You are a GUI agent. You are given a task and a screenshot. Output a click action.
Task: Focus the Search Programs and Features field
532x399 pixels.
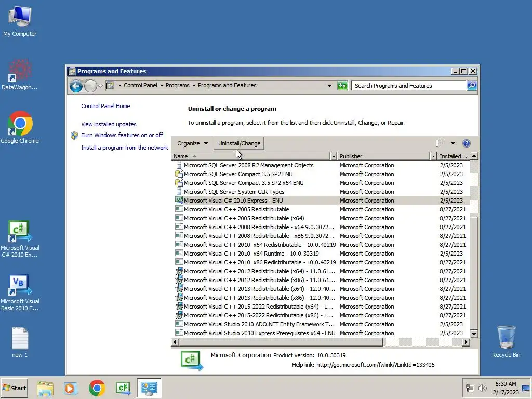tap(408, 86)
